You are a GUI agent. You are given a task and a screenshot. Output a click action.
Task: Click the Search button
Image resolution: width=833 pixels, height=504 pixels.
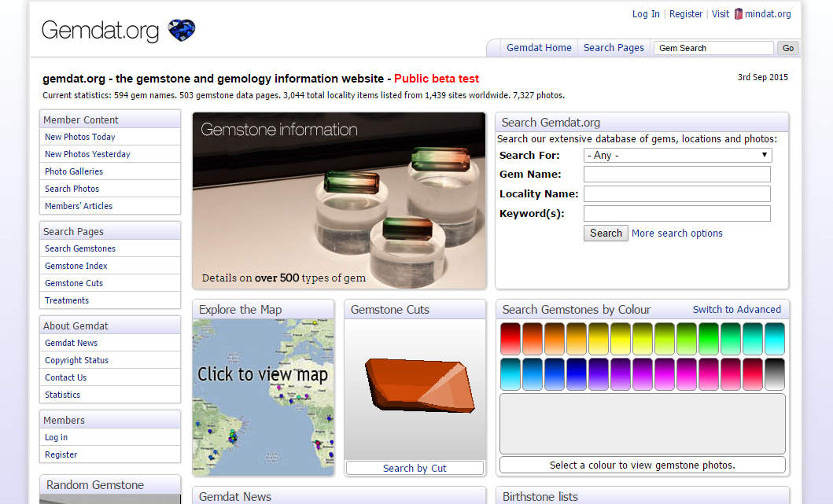(606, 234)
